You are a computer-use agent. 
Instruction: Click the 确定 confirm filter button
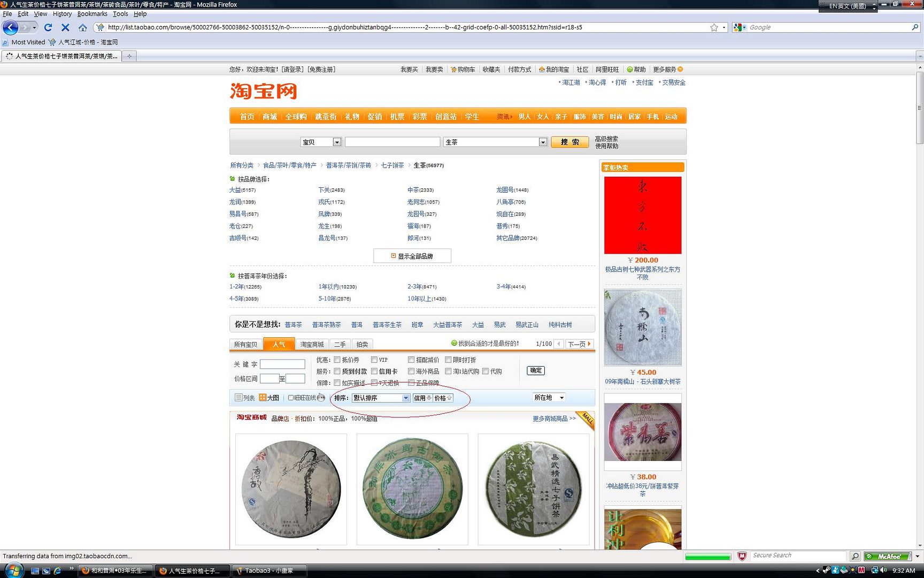(536, 370)
